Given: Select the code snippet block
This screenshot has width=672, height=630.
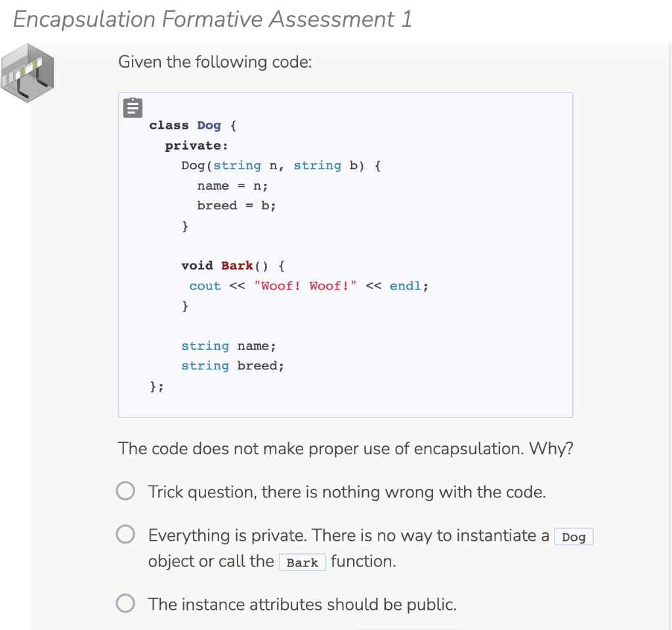Looking at the screenshot, I should (x=345, y=255).
